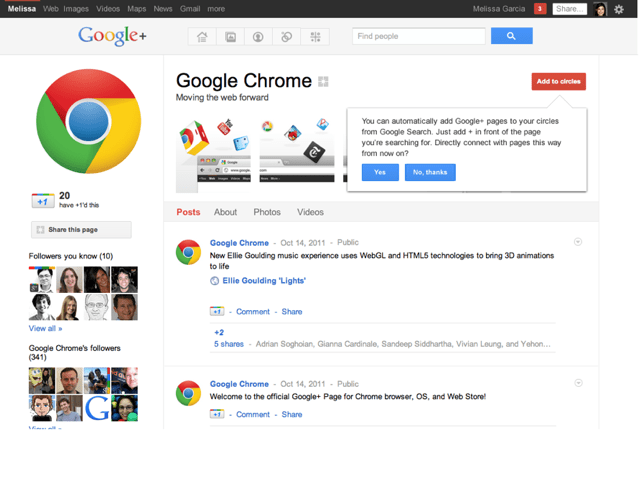+1 the Ellie Goulding post
Viewport: 639px width, 481px height.
(217, 311)
